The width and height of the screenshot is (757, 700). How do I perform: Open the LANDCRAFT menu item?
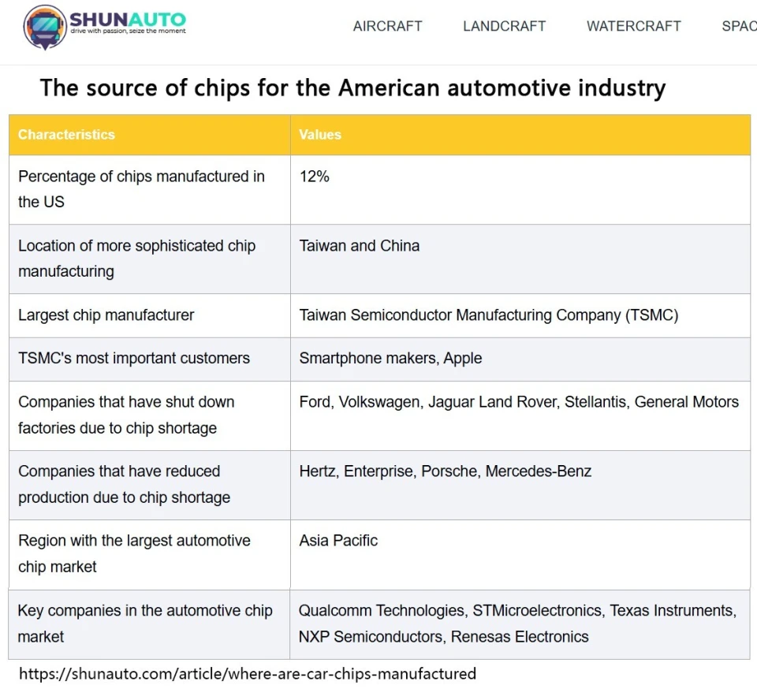point(504,26)
